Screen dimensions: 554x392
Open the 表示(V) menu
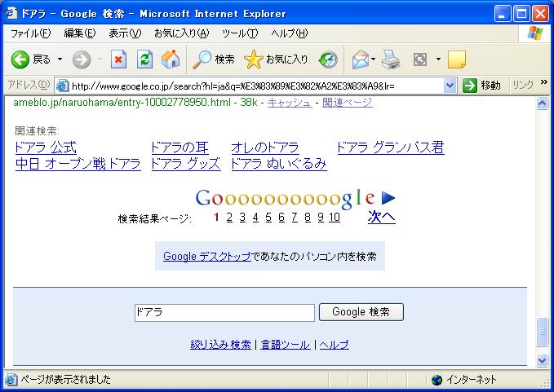tap(125, 33)
